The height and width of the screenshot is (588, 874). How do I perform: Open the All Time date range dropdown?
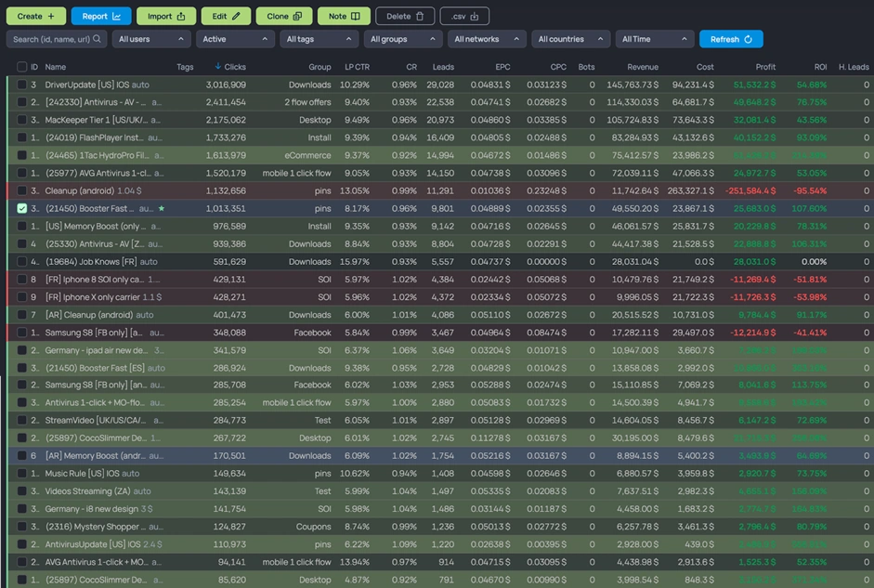(x=655, y=39)
